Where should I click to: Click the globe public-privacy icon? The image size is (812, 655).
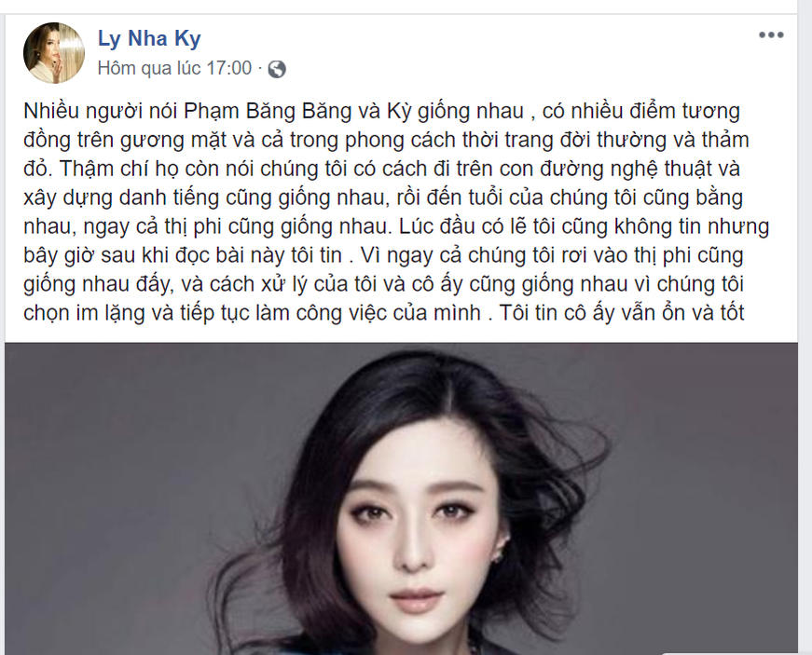click(277, 69)
